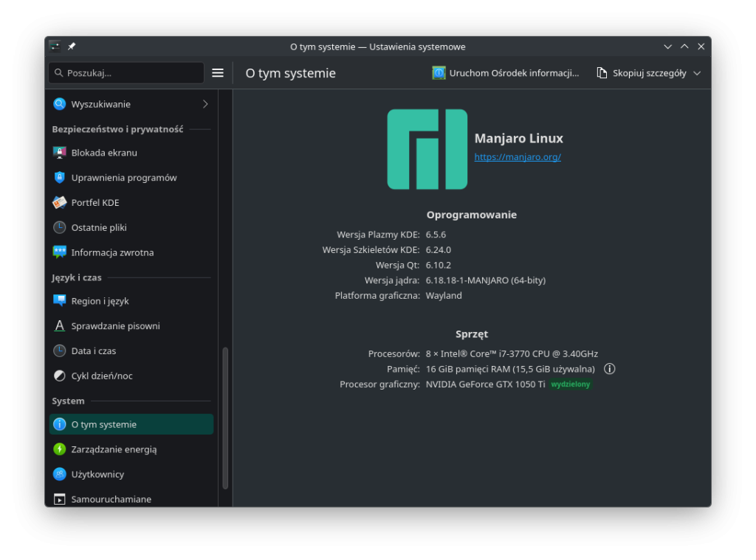This screenshot has height=560, width=756.
Task: Open the hamburger menu next to search
Action: [x=218, y=73]
